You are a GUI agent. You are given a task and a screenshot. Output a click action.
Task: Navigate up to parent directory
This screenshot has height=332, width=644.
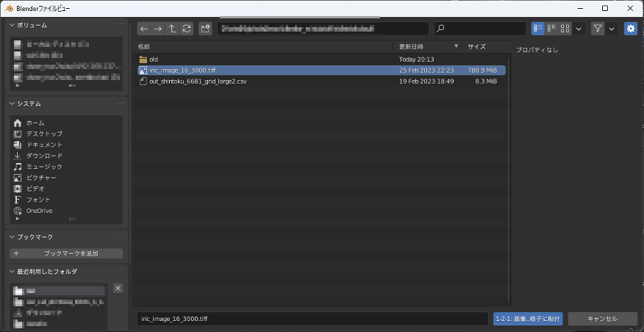click(172, 29)
